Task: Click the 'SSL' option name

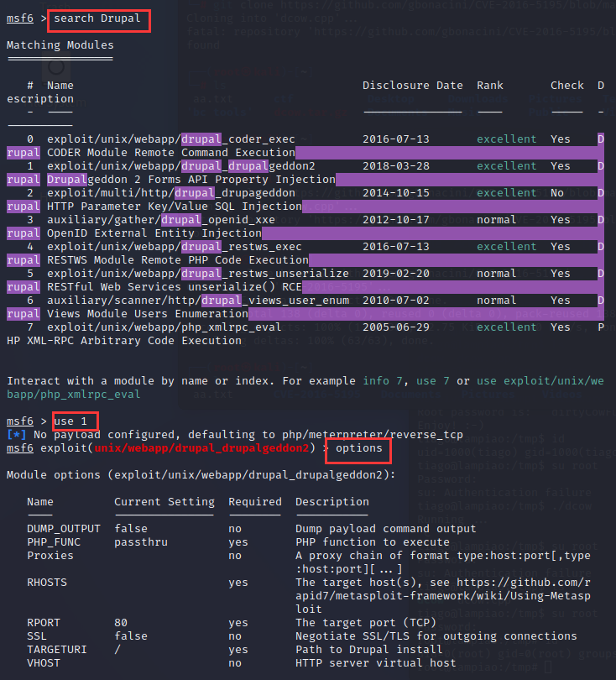Action: click(37, 636)
